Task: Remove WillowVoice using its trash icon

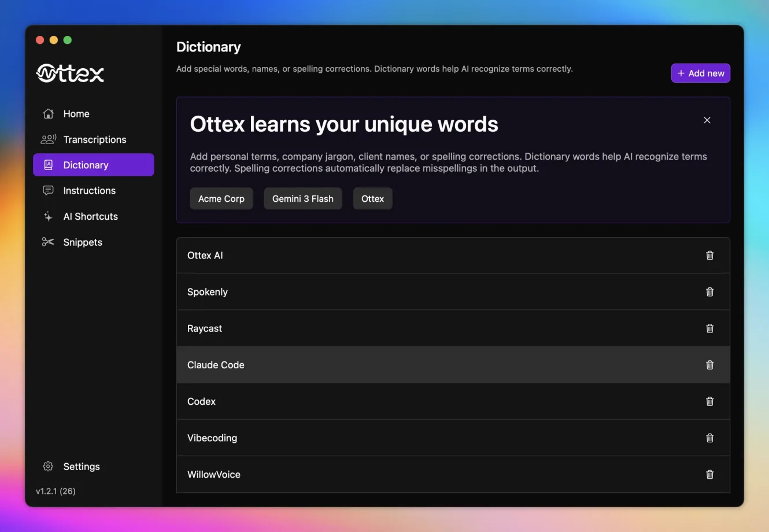Action: (709, 474)
